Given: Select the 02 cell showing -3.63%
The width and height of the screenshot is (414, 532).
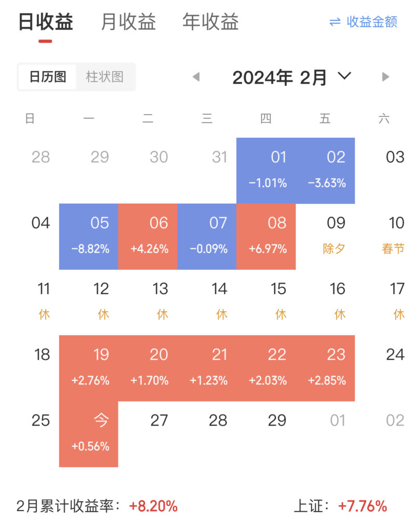Looking at the screenshot, I should (325, 170).
